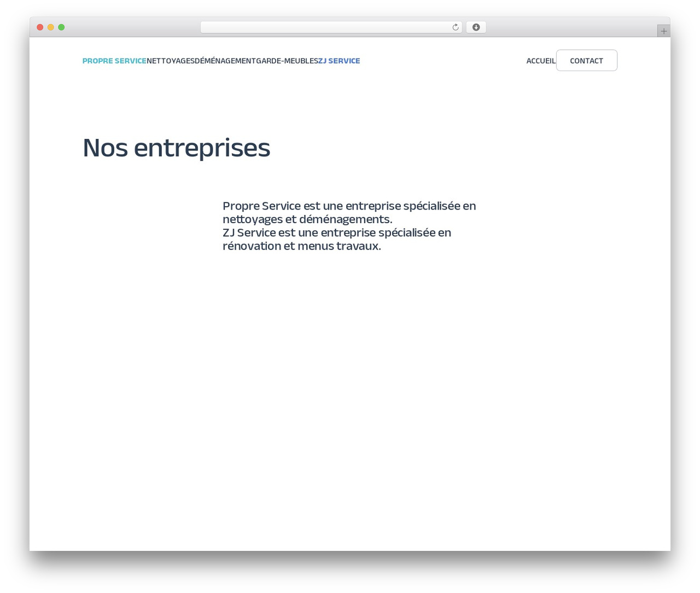Minimize the window with the yellow button
Viewport: 700px width, 593px height.
[51, 27]
